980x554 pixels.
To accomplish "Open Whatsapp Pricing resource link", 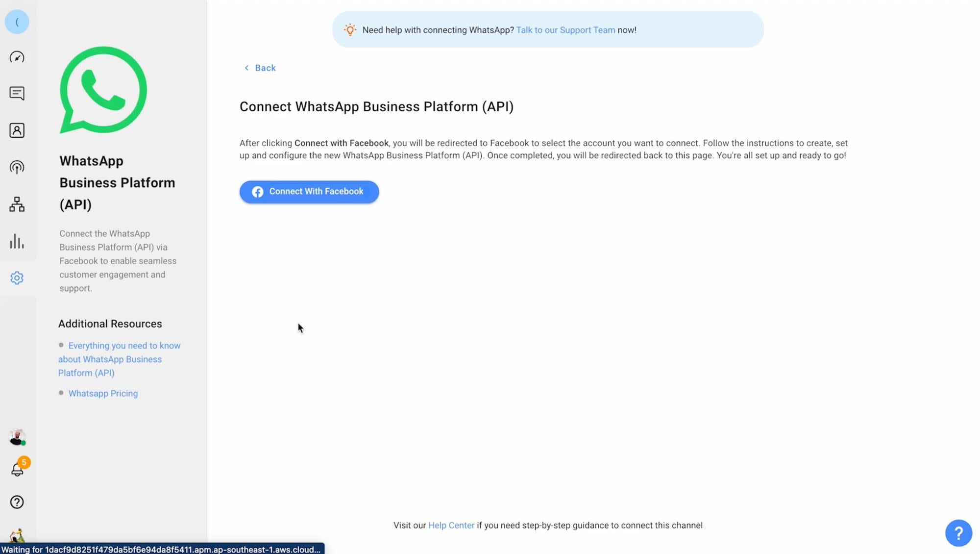I will 103,393.
